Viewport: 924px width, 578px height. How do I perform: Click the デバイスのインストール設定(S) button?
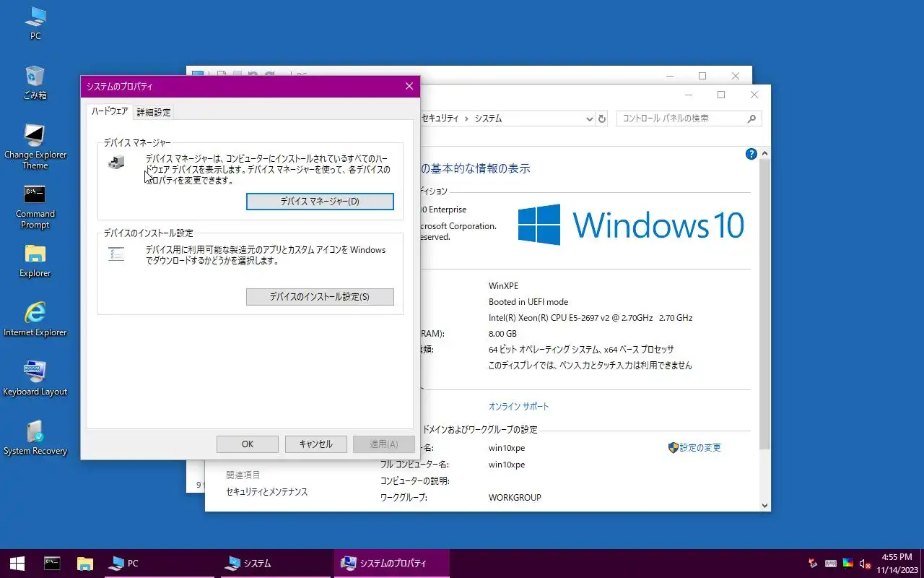[320, 297]
